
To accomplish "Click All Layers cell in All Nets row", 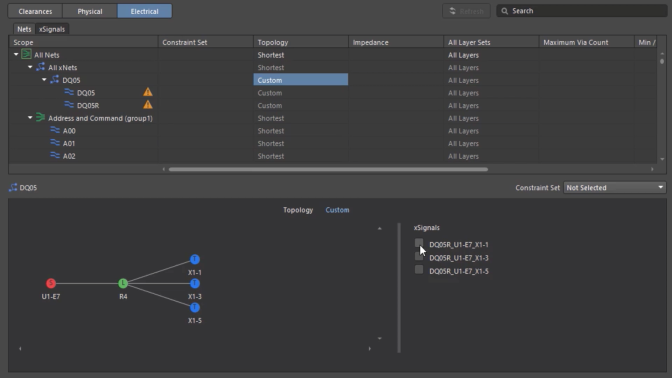I will pos(491,55).
